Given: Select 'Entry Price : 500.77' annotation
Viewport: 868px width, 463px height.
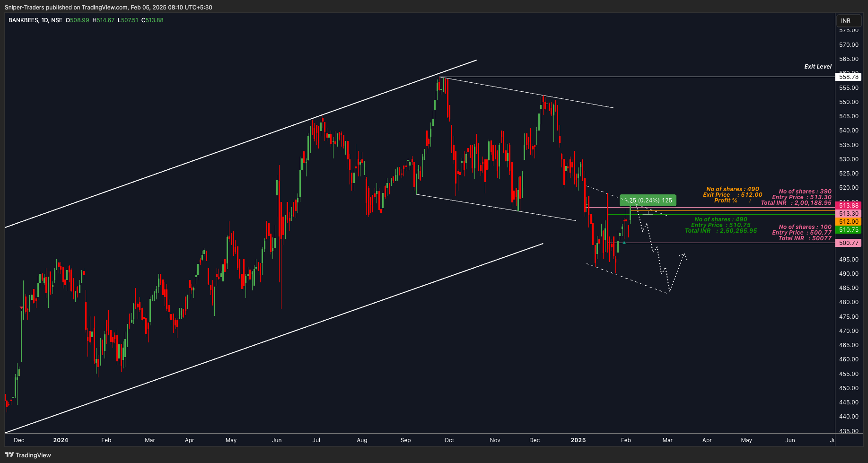Looking at the screenshot, I should pos(802,233).
